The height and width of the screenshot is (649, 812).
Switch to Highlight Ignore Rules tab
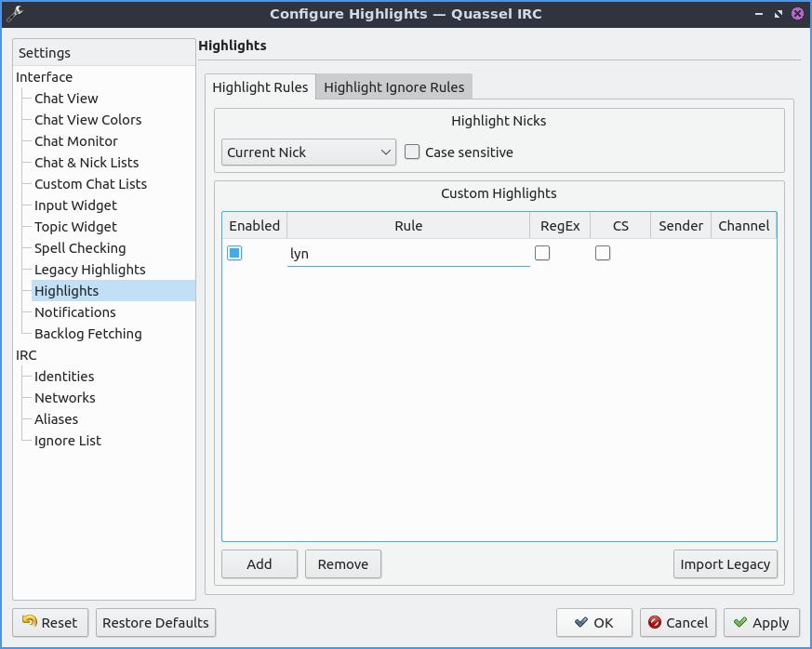tap(393, 87)
